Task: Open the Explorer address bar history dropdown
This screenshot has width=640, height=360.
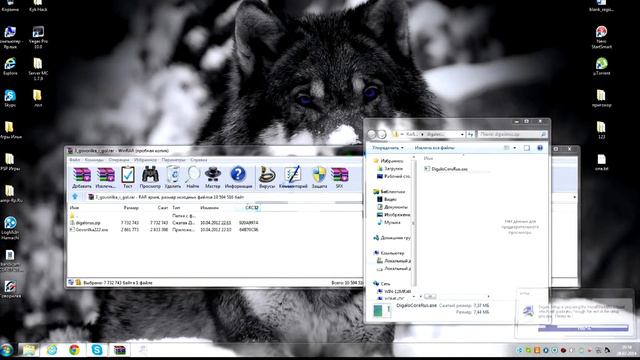Action: click(x=462, y=134)
